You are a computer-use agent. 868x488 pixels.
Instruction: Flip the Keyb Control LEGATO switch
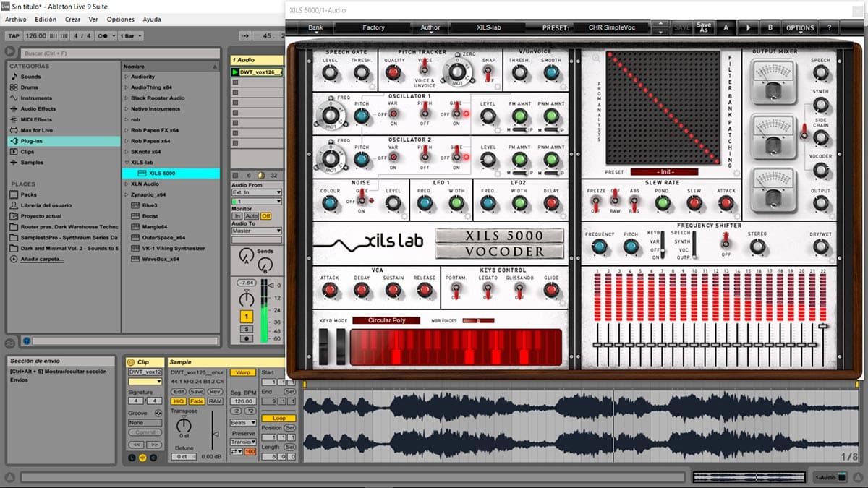point(488,291)
